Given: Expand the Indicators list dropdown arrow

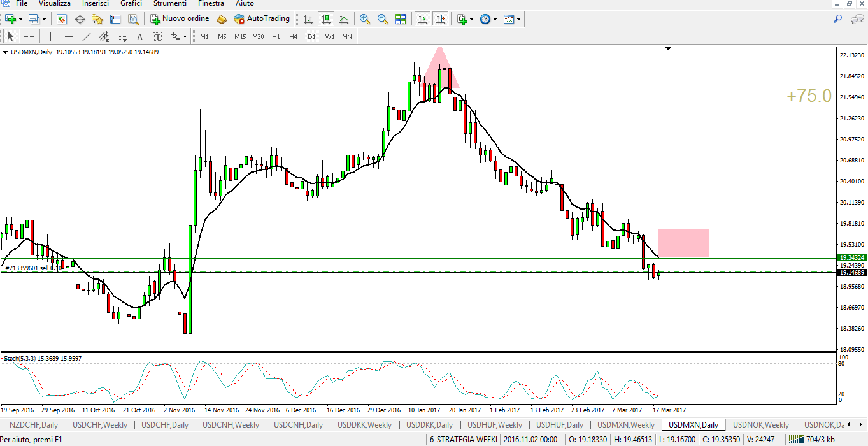Looking at the screenshot, I should (473, 19).
